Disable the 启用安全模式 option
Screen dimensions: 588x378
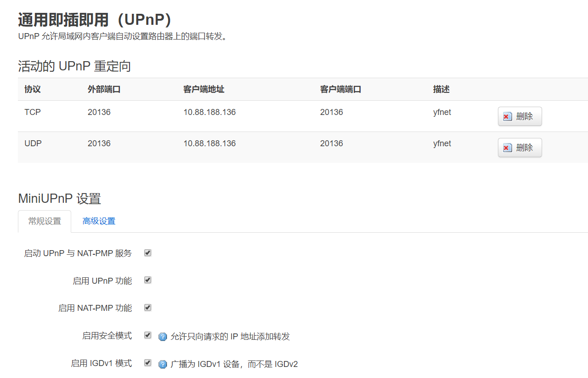coord(147,335)
